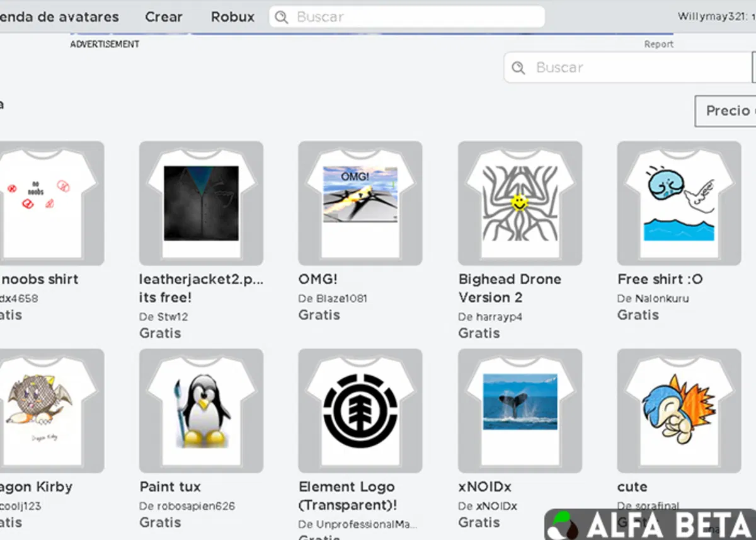Click the Report link on the advertisement
The width and height of the screenshot is (756, 540).
(x=659, y=44)
